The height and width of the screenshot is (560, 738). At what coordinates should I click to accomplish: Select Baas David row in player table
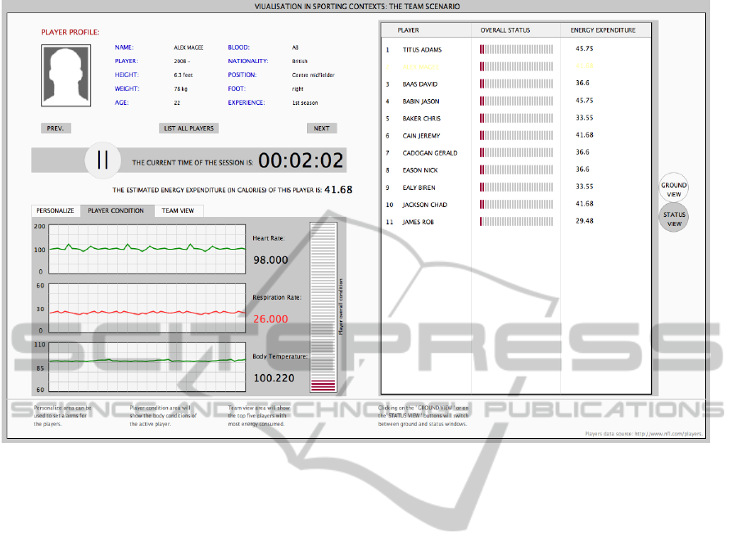420,84
